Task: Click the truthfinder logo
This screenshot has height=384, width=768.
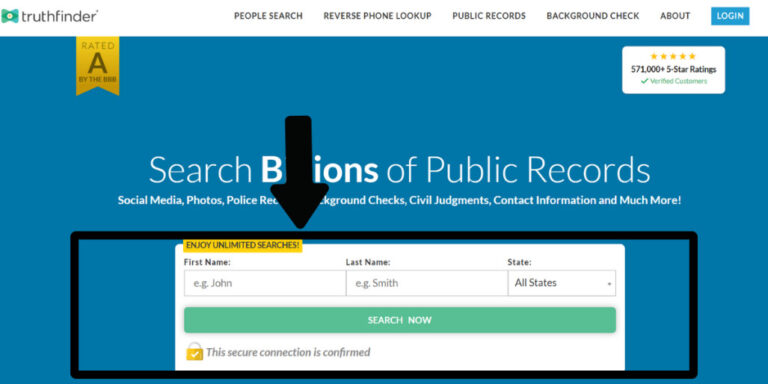Action: coord(49,16)
